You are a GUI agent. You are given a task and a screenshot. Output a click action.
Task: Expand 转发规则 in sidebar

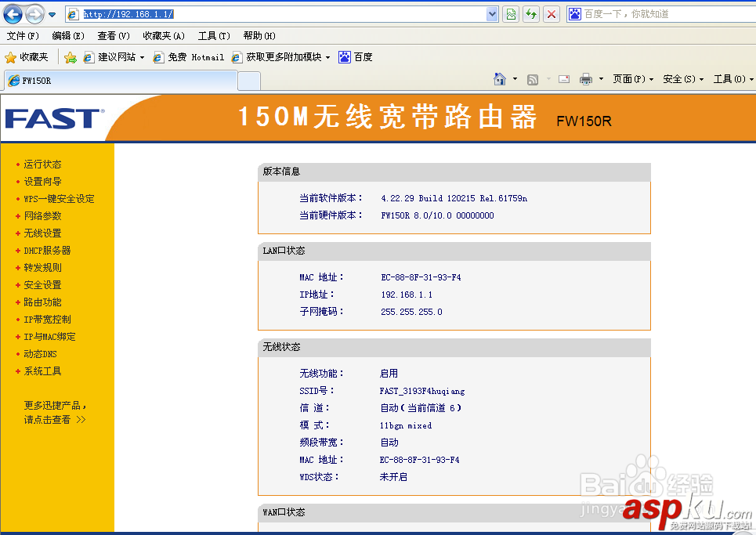click(42, 268)
